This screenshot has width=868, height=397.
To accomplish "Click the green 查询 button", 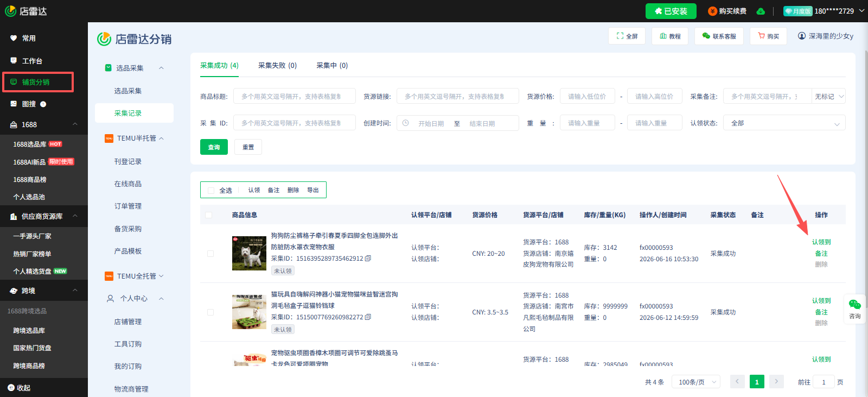I will tap(214, 147).
